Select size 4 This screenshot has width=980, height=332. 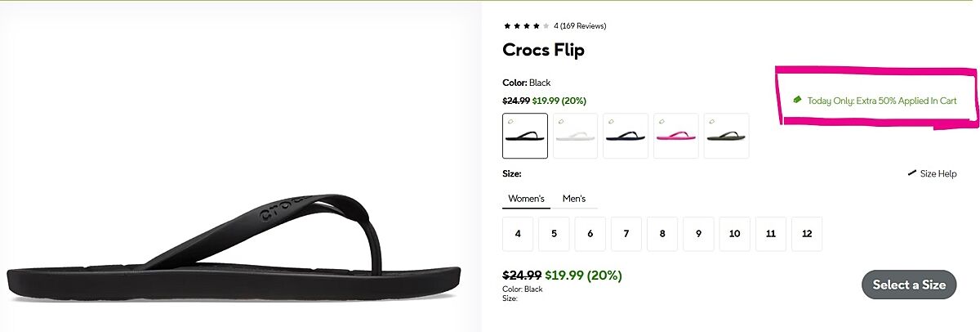coord(518,234)
